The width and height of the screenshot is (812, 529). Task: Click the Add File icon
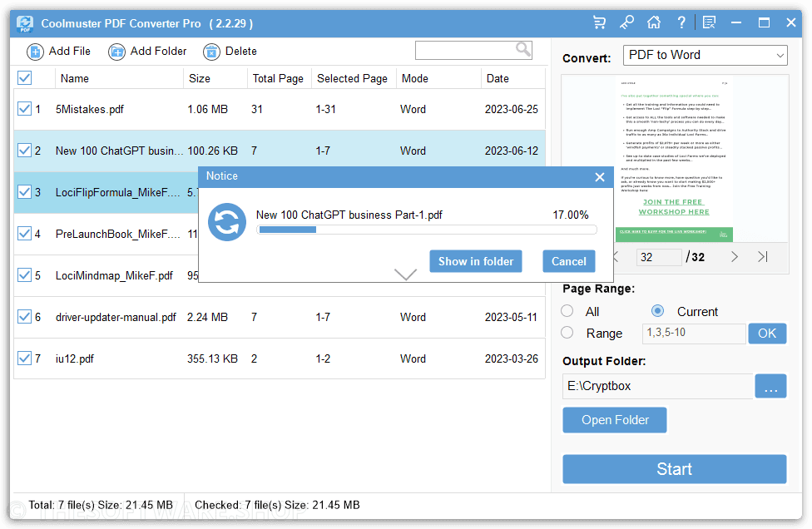point(35,52)
